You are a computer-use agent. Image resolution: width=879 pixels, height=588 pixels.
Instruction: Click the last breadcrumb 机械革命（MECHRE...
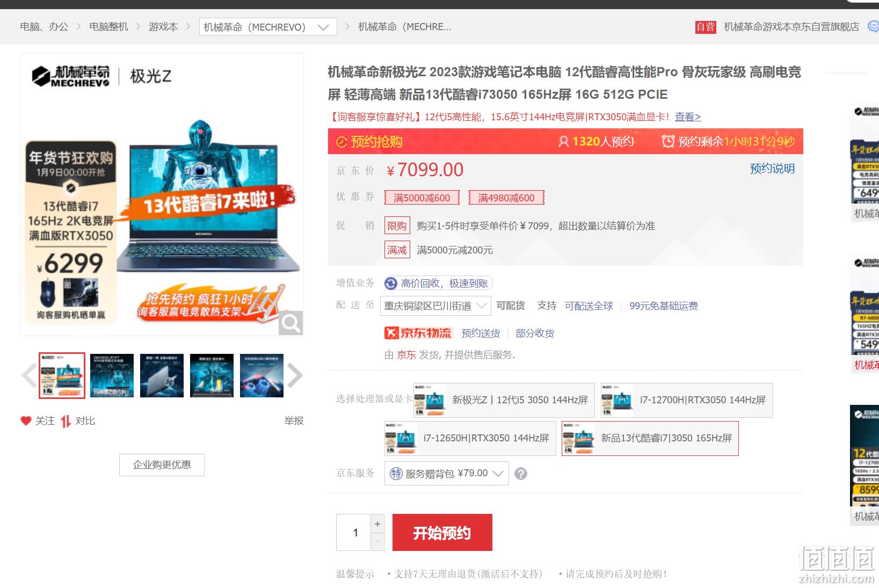coord(404,27)
